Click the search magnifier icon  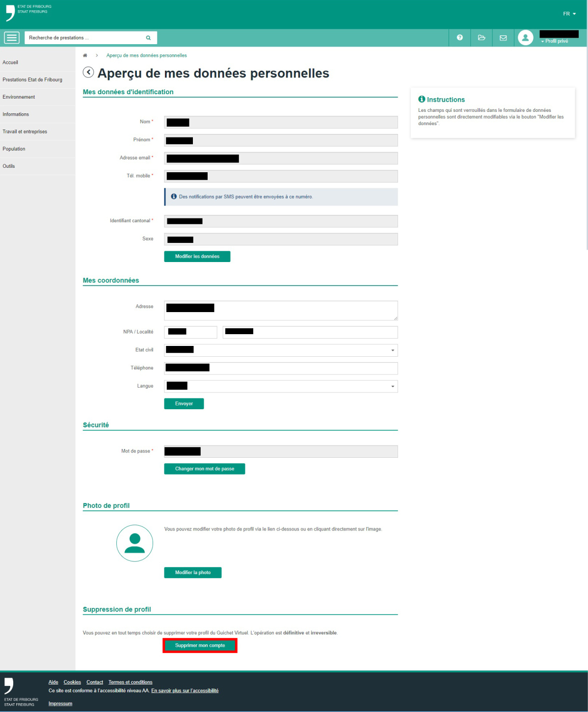[148, 38]
